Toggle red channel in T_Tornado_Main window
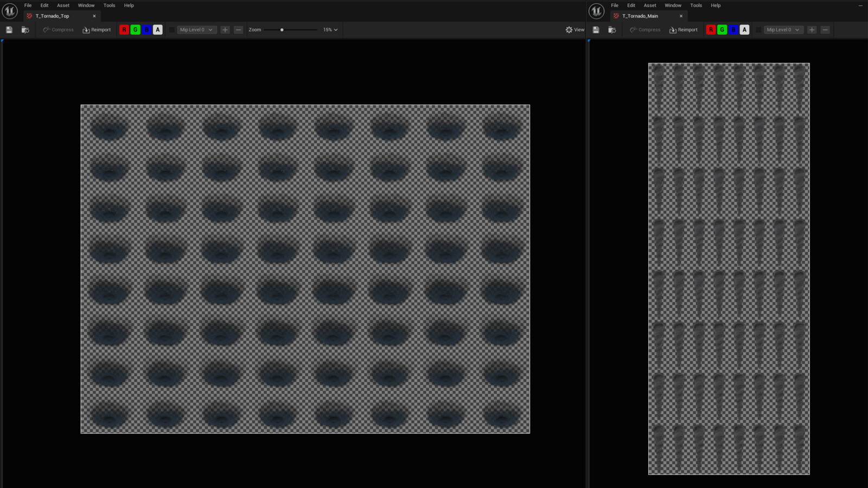Viewport: 868px width, 488px height. [711, 30]
